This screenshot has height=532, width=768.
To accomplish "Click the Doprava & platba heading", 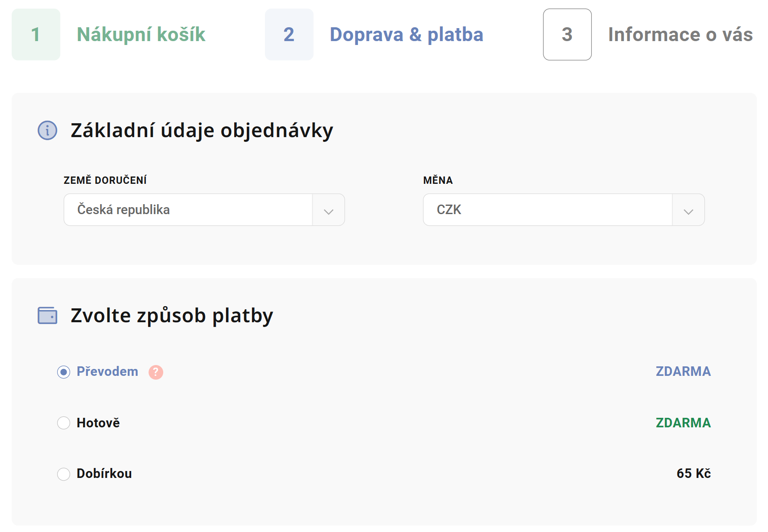I will [407, 34].
